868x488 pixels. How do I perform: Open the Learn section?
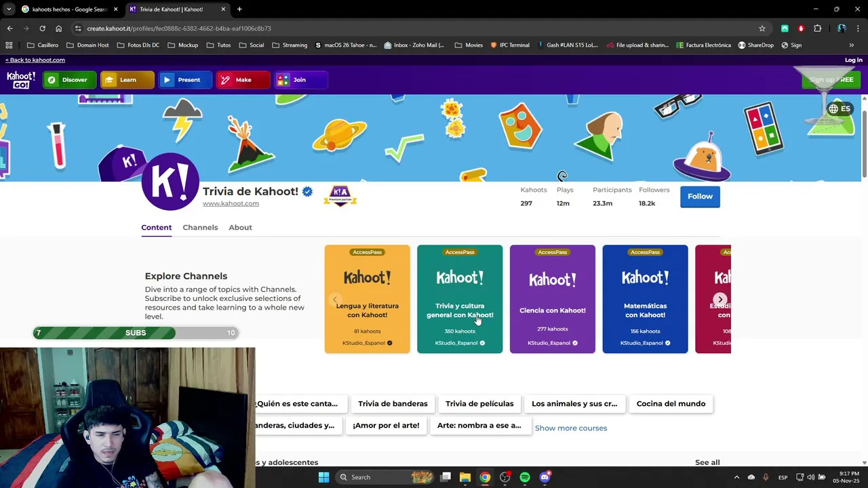point(127,80)
